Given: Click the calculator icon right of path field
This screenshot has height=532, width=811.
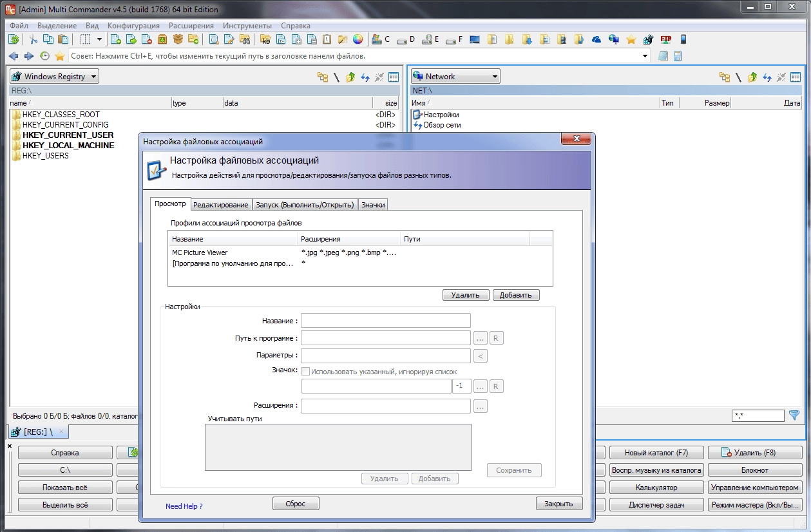Looking at the screenshot, I should [678, 56].
